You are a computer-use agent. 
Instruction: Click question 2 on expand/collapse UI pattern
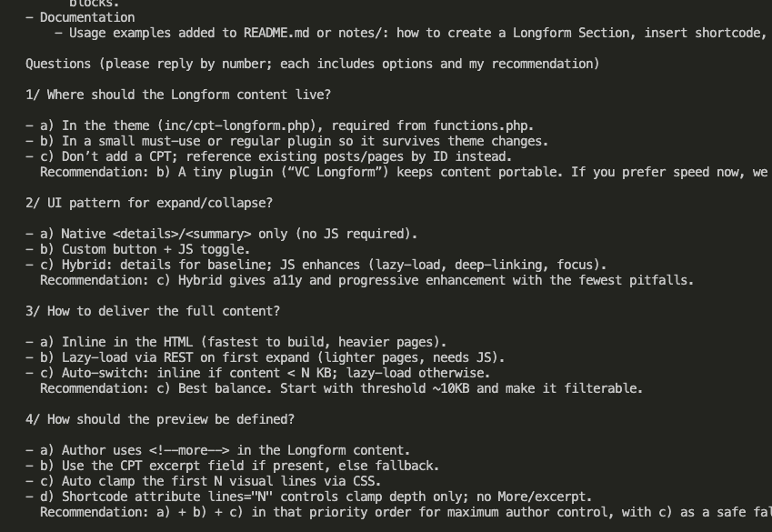[149, 203]
